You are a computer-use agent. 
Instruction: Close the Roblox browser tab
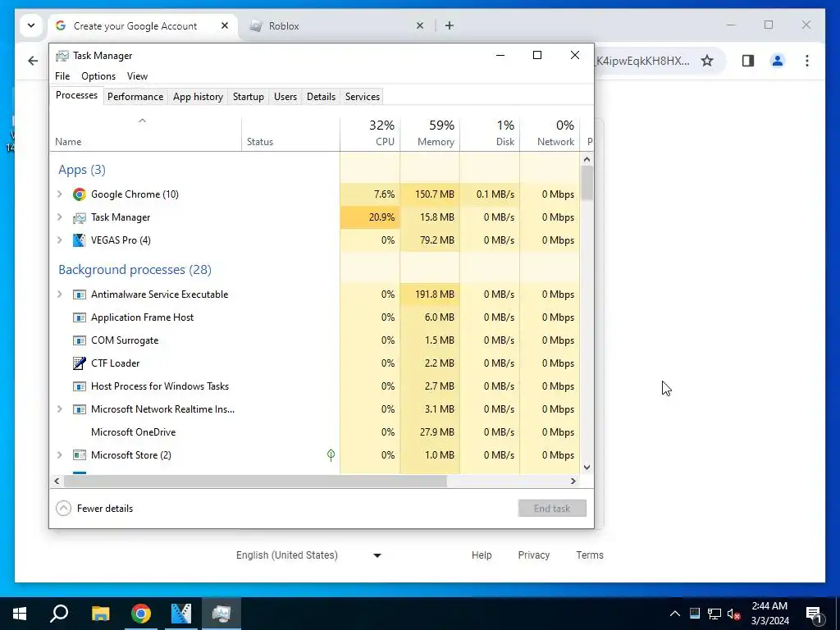420,25
